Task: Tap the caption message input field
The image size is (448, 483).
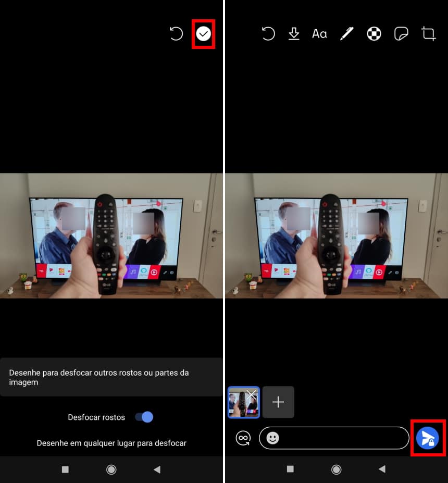Action: [344, 438]
